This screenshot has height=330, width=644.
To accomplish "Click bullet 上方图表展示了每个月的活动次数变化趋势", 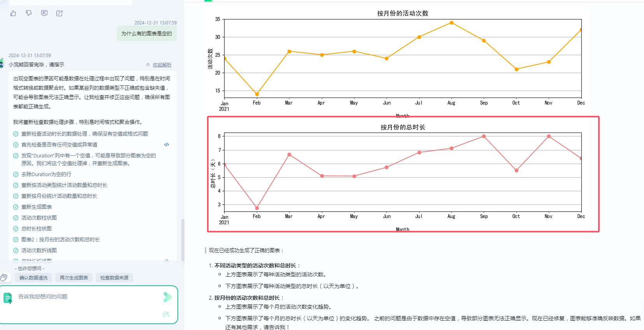I will [x=279, y=307].
